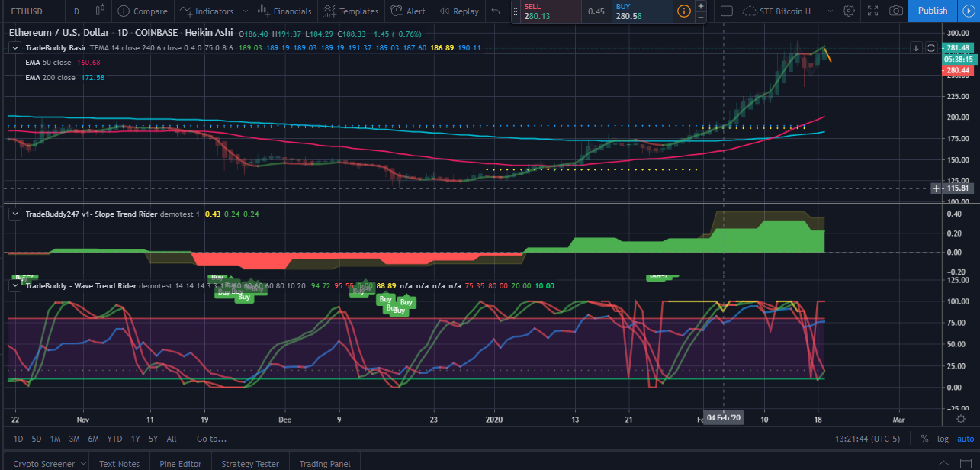This screenshot has height=470, width=980.
Task: Toggle percent scale mode
Action: coord(924,439)
